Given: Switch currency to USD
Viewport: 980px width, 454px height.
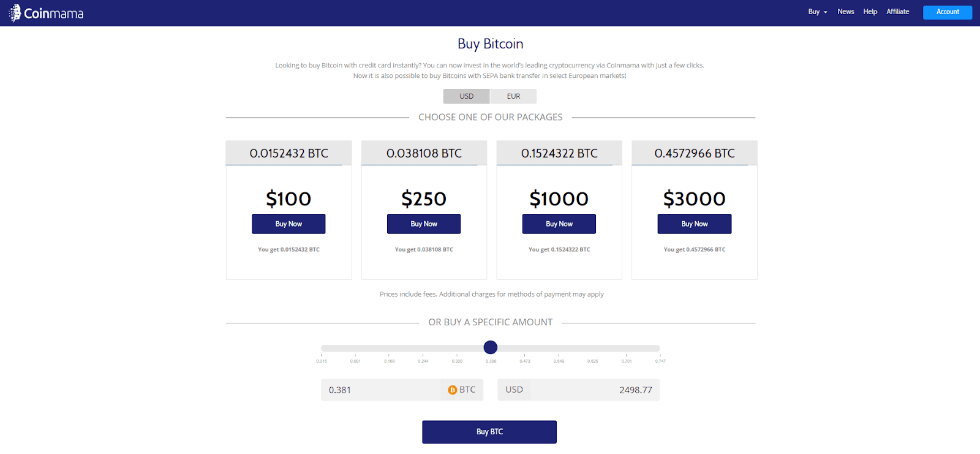Looking at the screenshot, I should [x=467, y=96].
